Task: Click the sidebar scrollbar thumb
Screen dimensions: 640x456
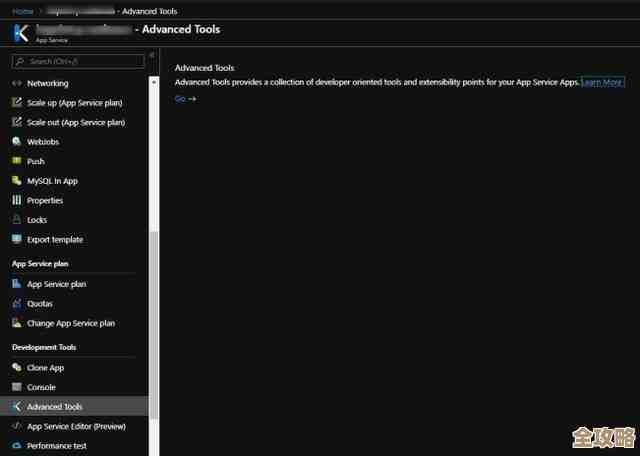Action: [154, 324]
